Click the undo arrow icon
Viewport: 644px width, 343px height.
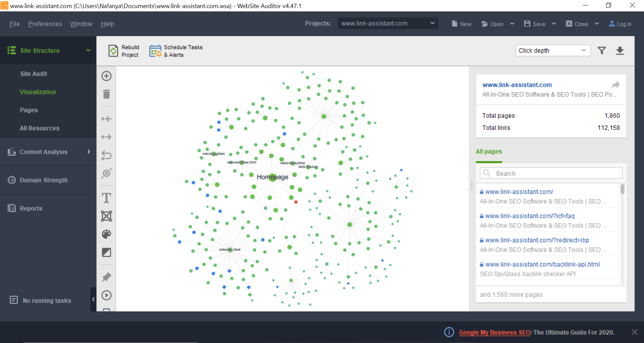click(x=106, y=155)
